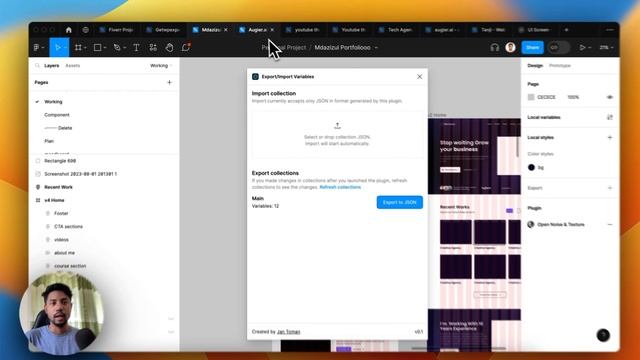Search layers with the magnifier icon

tap(38, 65)
